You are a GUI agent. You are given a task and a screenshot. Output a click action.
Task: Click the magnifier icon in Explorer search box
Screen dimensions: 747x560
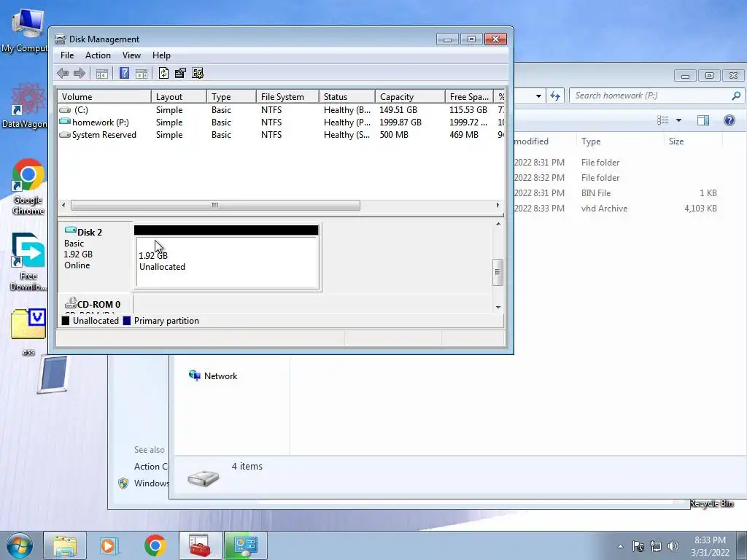(736, 96)
